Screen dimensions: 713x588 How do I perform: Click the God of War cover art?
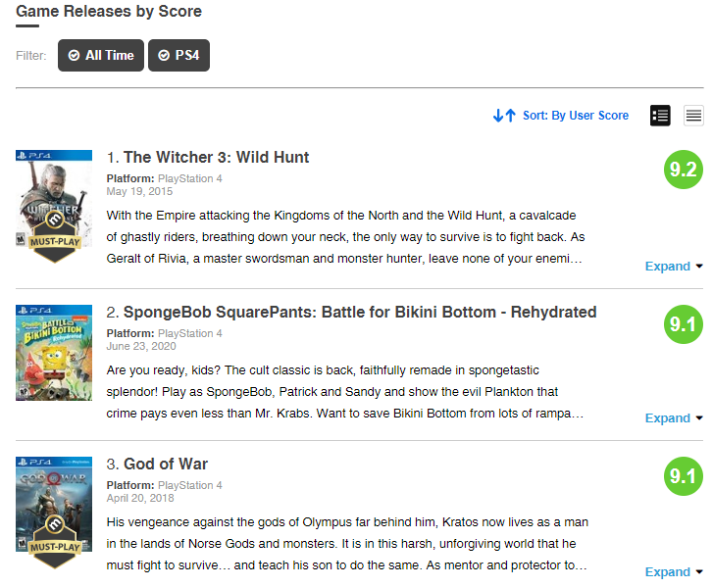(x=54, y=500)
